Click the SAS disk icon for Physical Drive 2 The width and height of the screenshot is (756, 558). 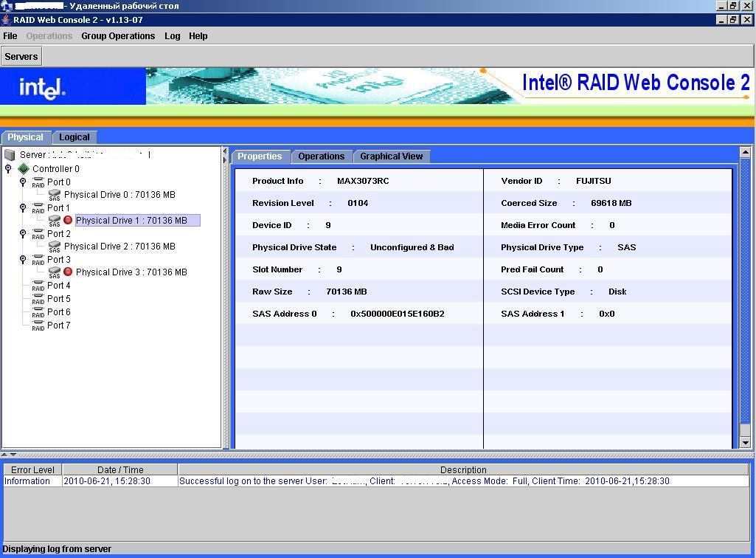(55, 247)
